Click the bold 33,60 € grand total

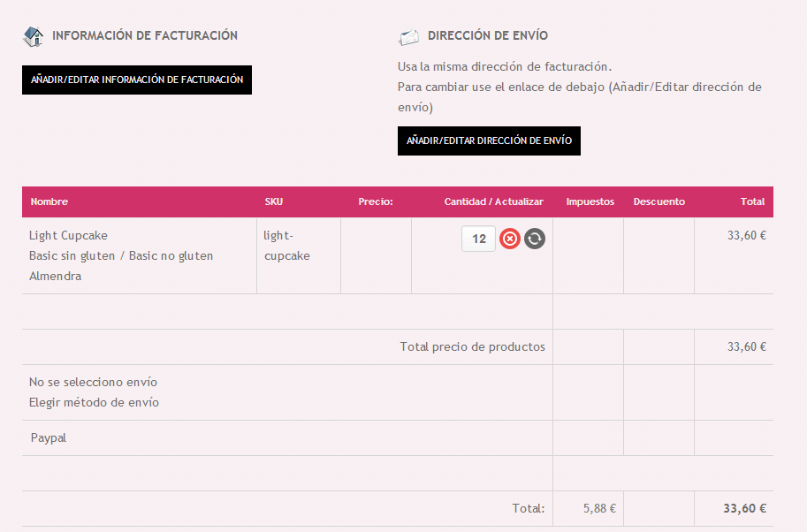tap(745, 508)
